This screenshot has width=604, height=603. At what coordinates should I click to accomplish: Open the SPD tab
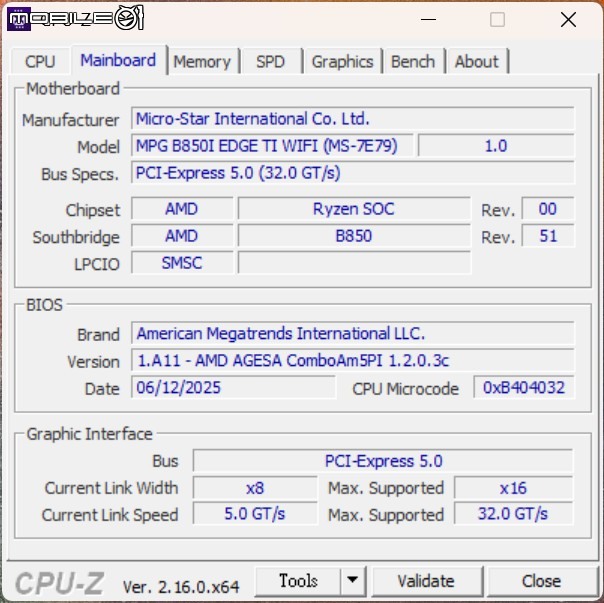coord(270,61)
